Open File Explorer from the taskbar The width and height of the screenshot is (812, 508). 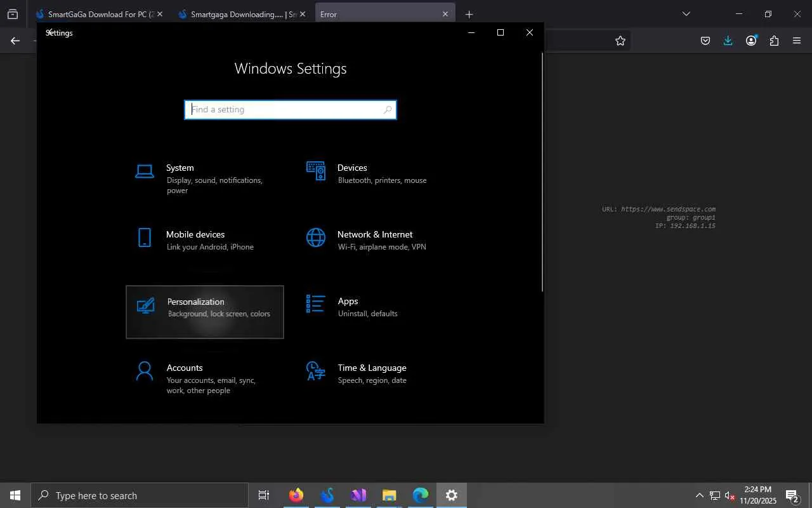389,495
